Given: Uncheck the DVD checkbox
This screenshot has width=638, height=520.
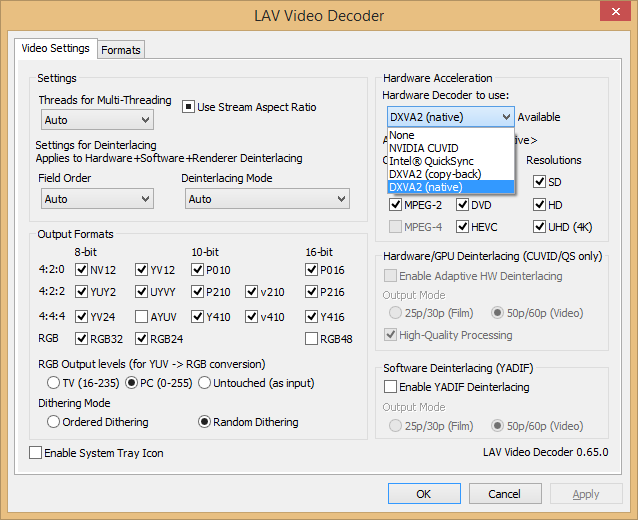Looking at the screenshot, I should click(x=462, y=205).
